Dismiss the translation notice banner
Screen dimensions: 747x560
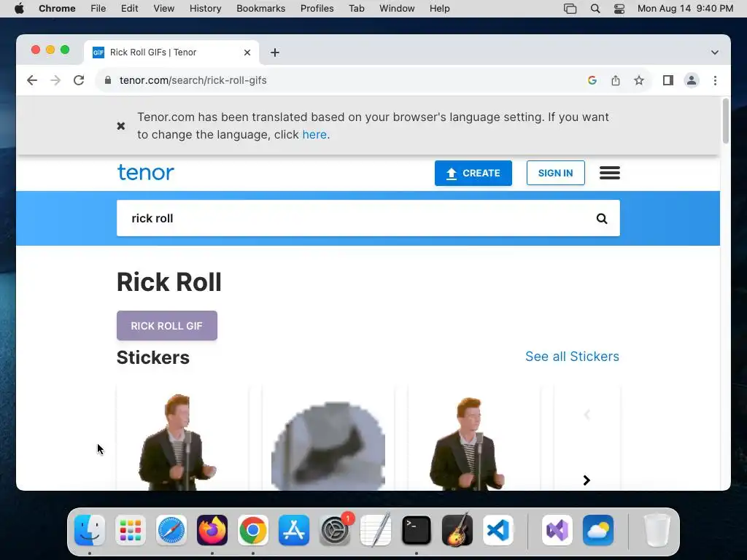click(x=121, y=125)
